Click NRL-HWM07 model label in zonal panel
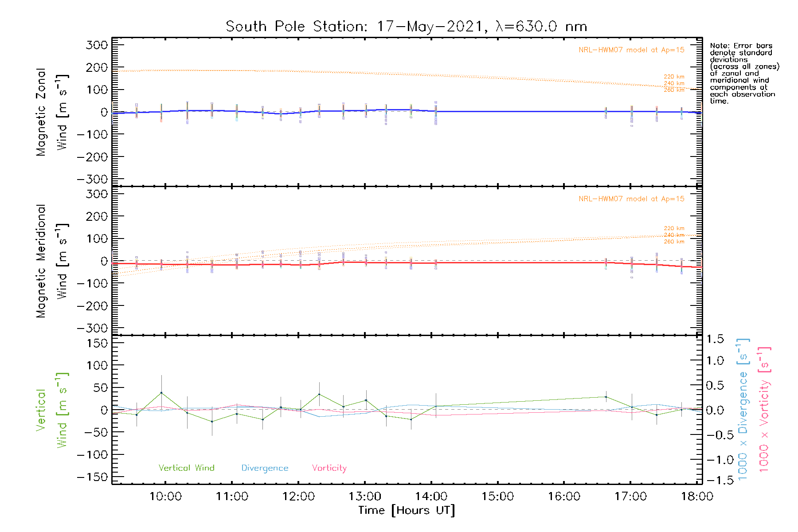Screen dimensions: 798x532 pyautogui.click(x=631, y=50)
